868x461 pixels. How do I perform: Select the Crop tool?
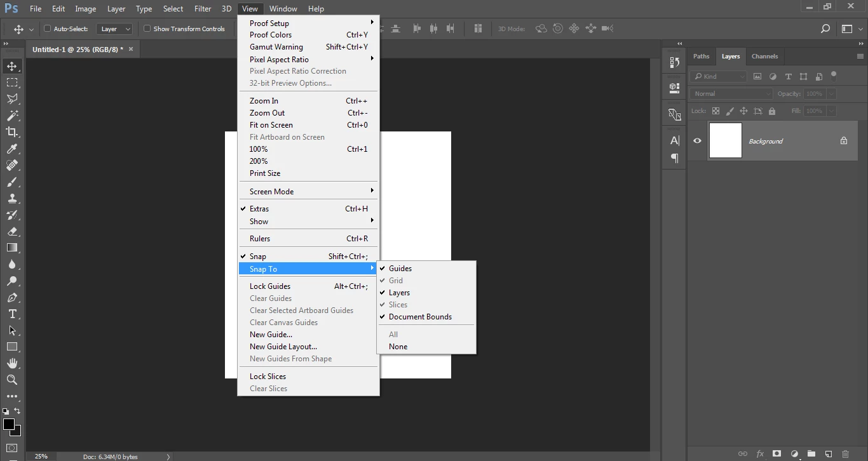click(x=12, y=132)
